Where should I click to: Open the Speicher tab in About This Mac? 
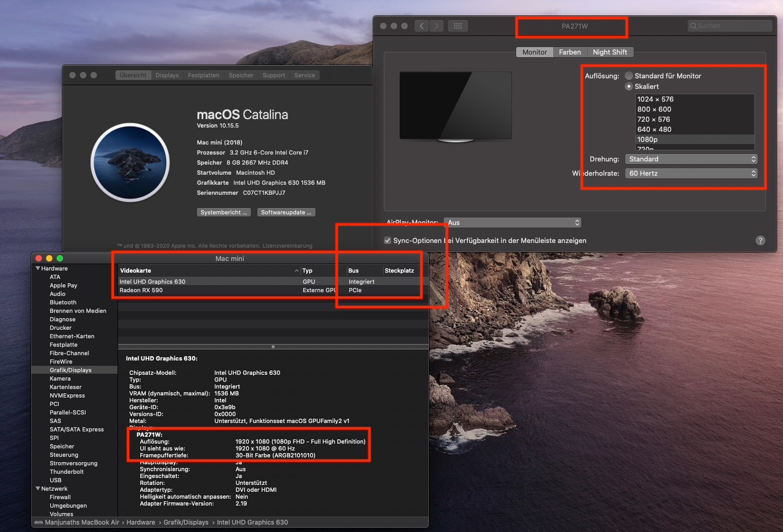click(241, 75)
